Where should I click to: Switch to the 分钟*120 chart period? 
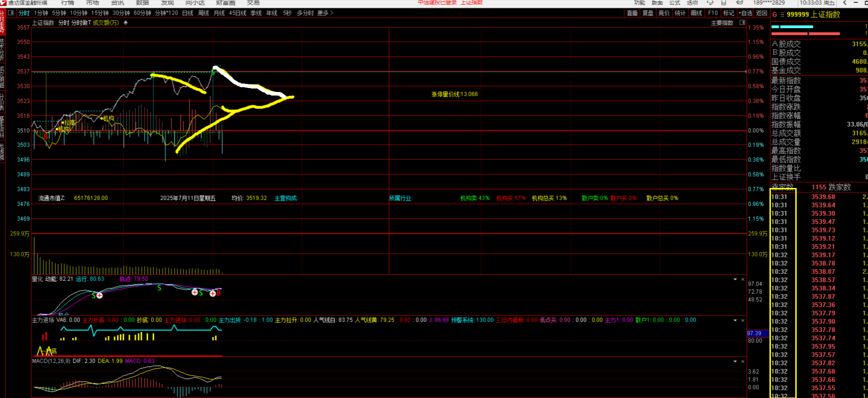point(167,13)
